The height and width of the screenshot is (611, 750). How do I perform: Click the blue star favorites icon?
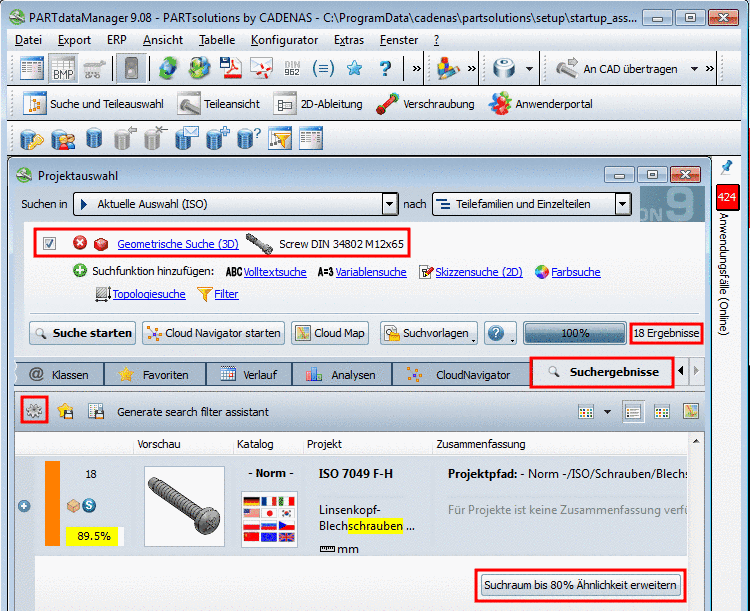tap(354, 68)
